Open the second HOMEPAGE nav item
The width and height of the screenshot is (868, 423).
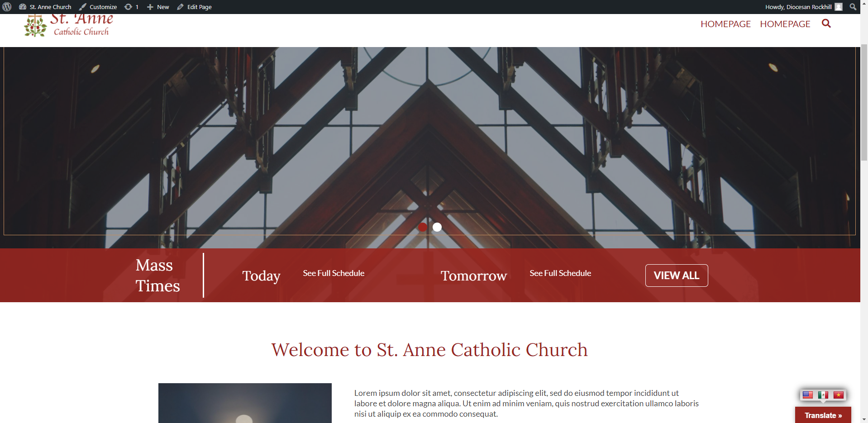click(x=785, y=24)
